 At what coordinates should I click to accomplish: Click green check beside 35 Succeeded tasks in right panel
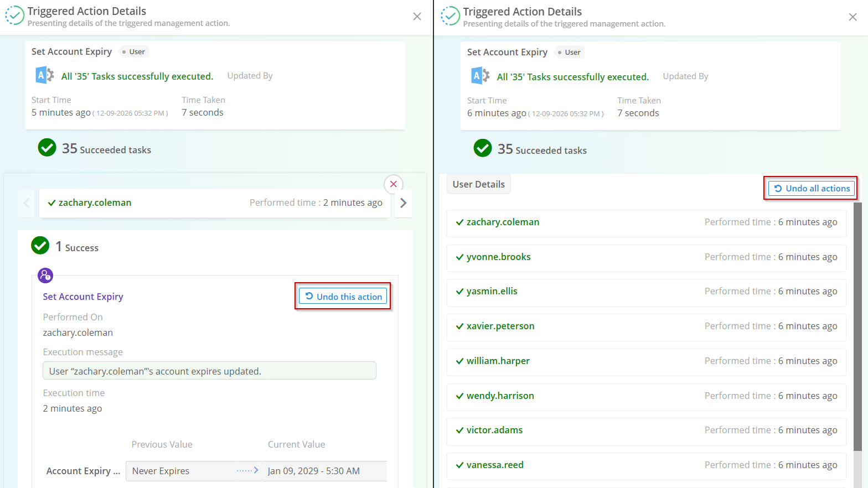tap(483, 148)
